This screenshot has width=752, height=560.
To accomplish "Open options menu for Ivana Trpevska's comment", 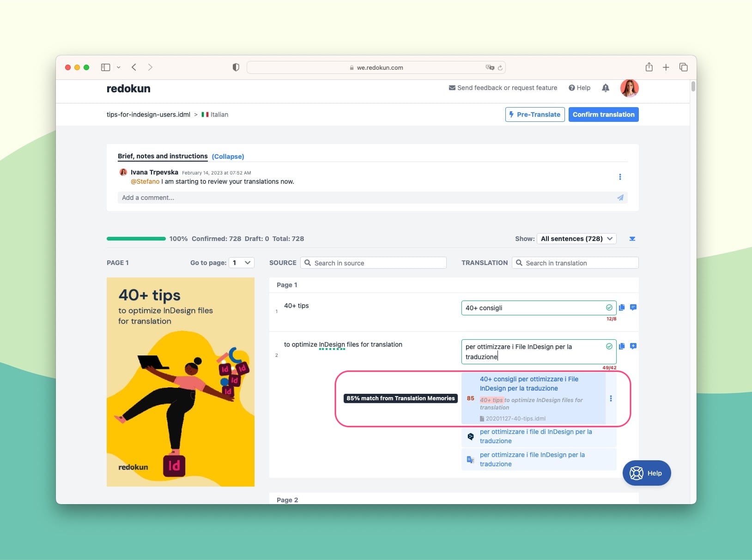I will (620, 177).
